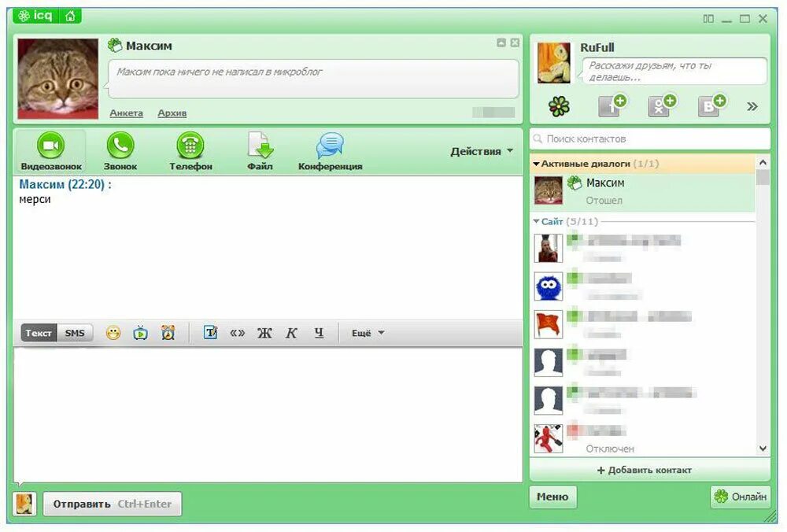Open the Телефон dial pad
Viewport: 787px width, 532px height.
point(190,151)
